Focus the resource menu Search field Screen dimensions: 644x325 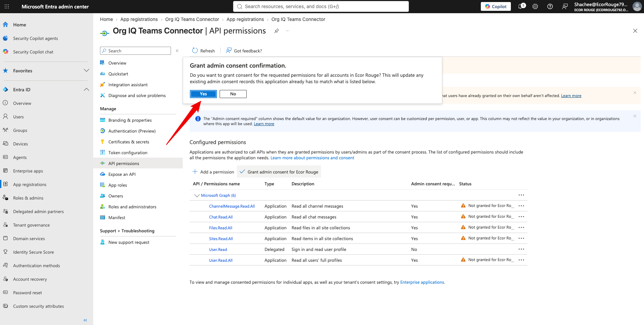(135, 51)
